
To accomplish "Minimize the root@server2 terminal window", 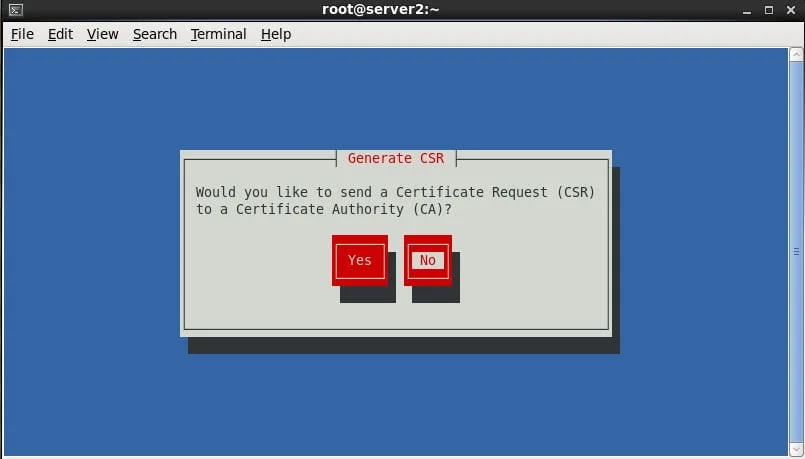I will [x=748, y=10].
